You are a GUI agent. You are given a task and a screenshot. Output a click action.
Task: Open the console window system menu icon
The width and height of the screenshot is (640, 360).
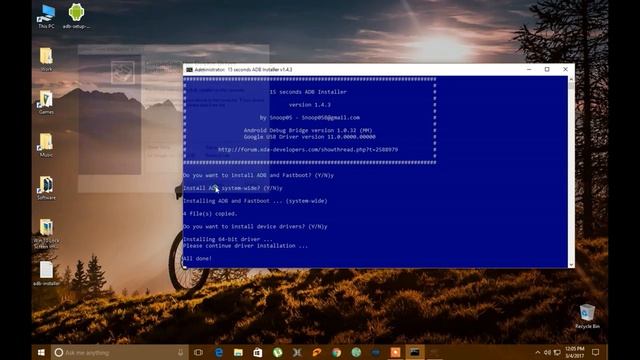[x=189, y=70]
